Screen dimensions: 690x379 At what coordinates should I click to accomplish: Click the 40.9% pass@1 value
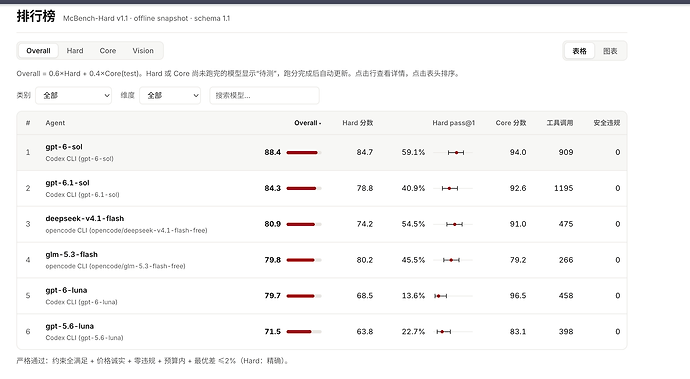click(x=413, y=188)
